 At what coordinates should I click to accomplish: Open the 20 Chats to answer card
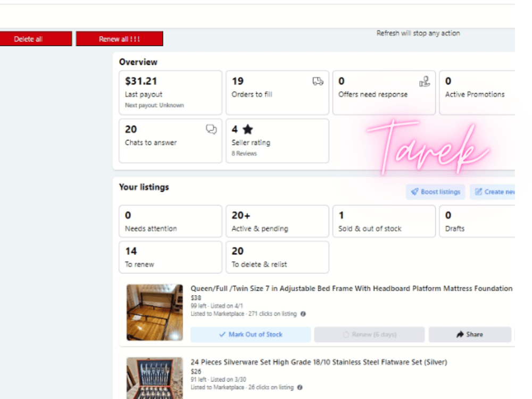tap(170, 141)
